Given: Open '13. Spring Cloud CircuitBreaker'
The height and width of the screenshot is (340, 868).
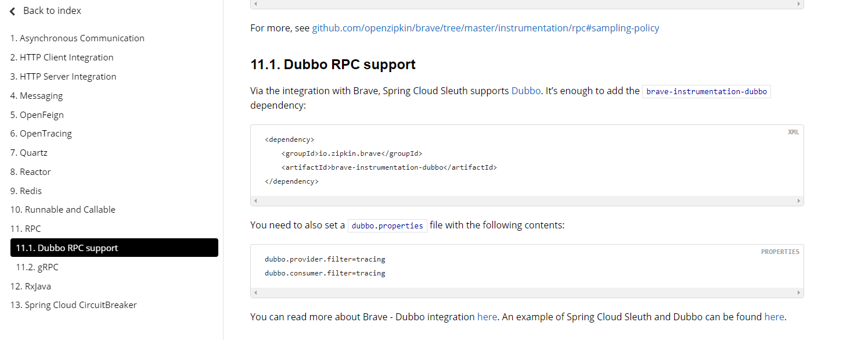Looking at the screenshot, I should tap(73, 305).
